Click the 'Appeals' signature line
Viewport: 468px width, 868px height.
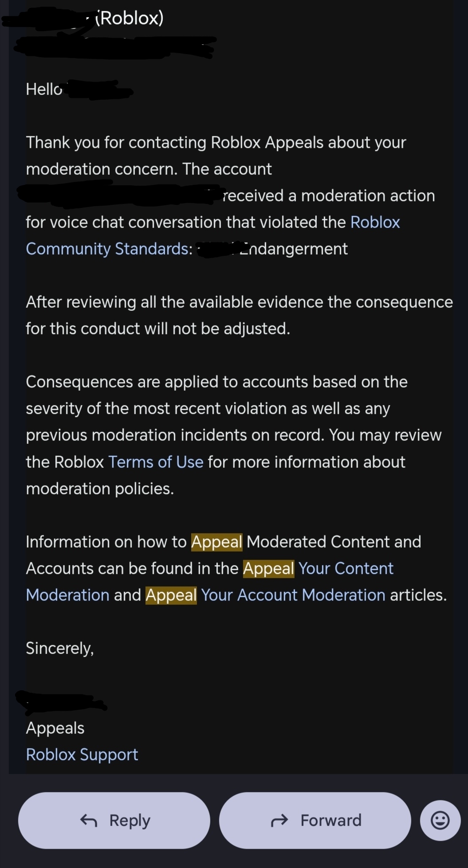pyautogui.click(x=55, y=728)
